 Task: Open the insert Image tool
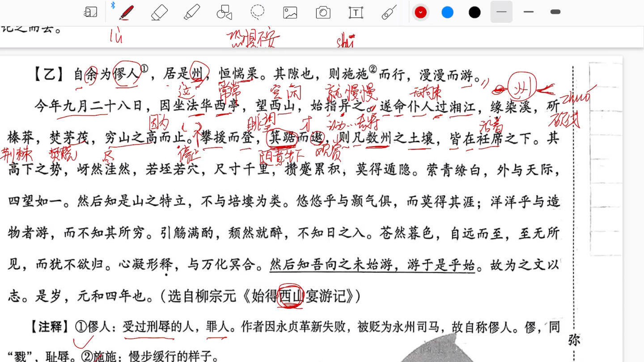point(290,13)
